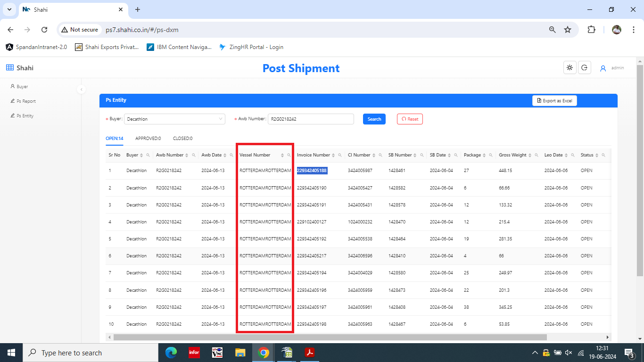The image size is (644, 362).
Task: Bookmark this page with the star icon
Action: click(568, 30)
